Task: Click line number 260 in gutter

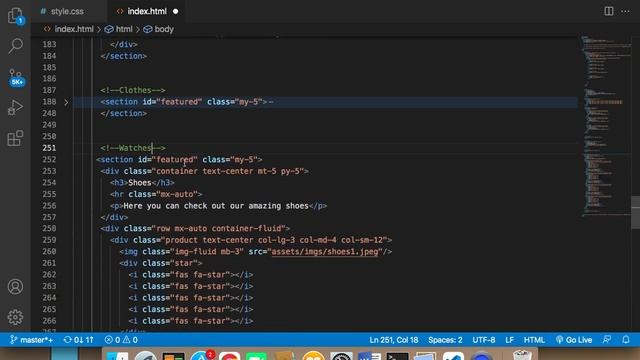Action: pyautogui.click(x=49, y=252)
